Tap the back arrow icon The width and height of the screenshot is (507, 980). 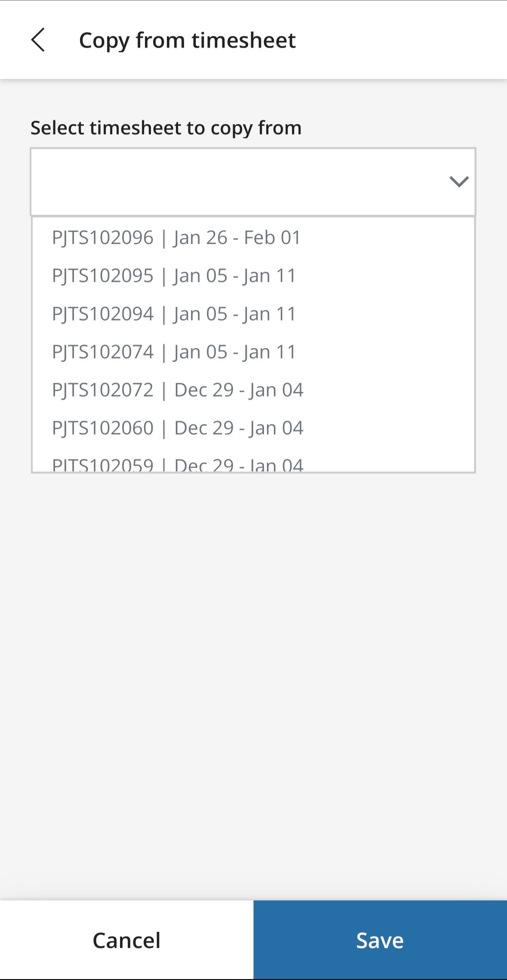(x=38, y=40)
